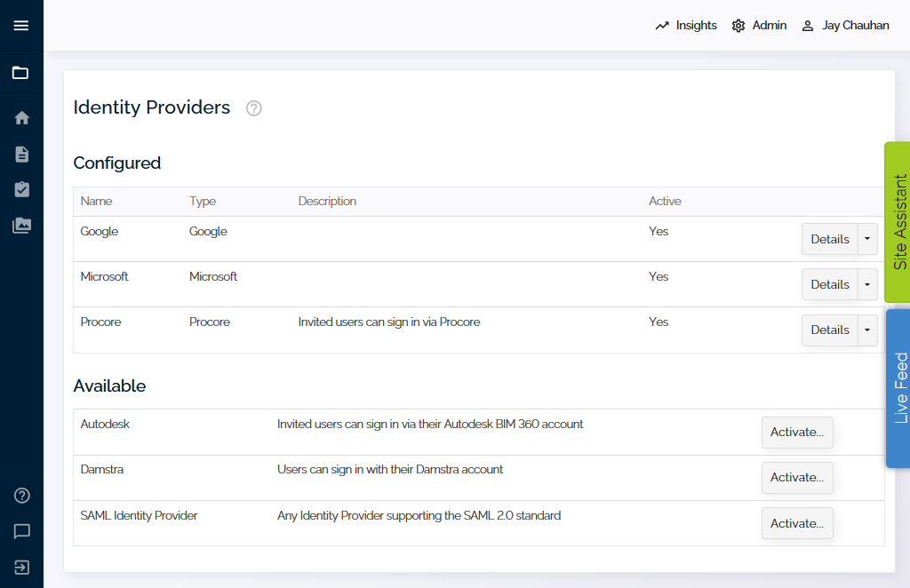Expand dropdown next to Microsoft Details

[x=867, y=284]
